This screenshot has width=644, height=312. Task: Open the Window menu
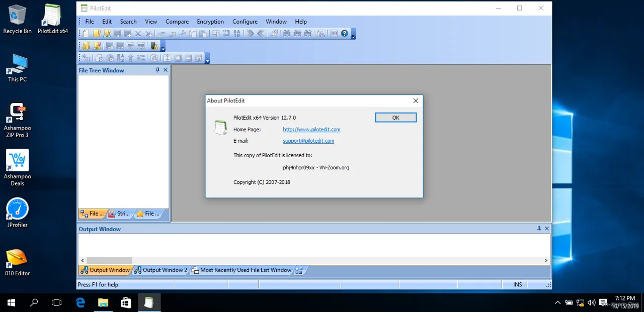coord(276,22)
